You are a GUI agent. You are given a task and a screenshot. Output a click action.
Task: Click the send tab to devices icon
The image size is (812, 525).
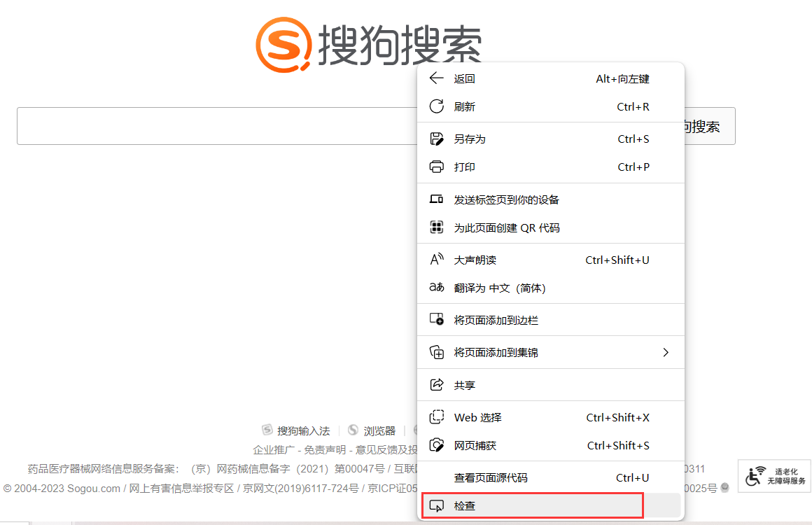click(437, 199)
